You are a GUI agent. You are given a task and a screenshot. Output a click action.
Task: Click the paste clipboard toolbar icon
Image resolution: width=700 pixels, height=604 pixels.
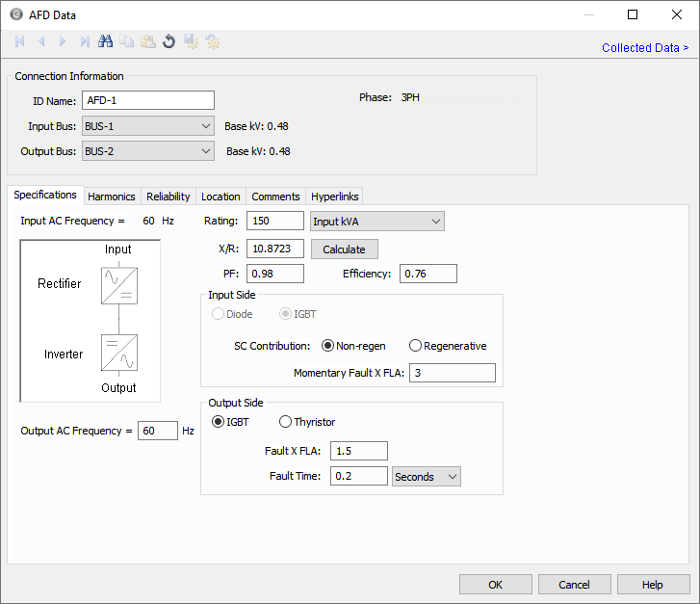coord(147,41)
